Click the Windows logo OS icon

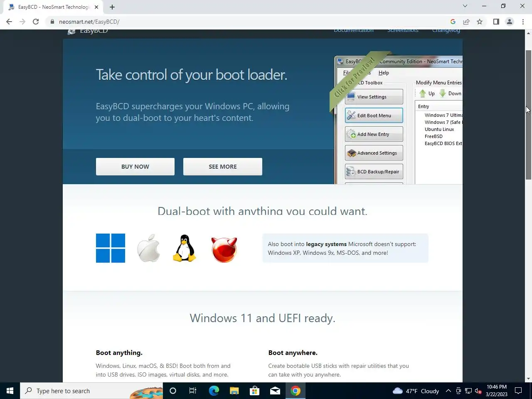coord(111,248)
